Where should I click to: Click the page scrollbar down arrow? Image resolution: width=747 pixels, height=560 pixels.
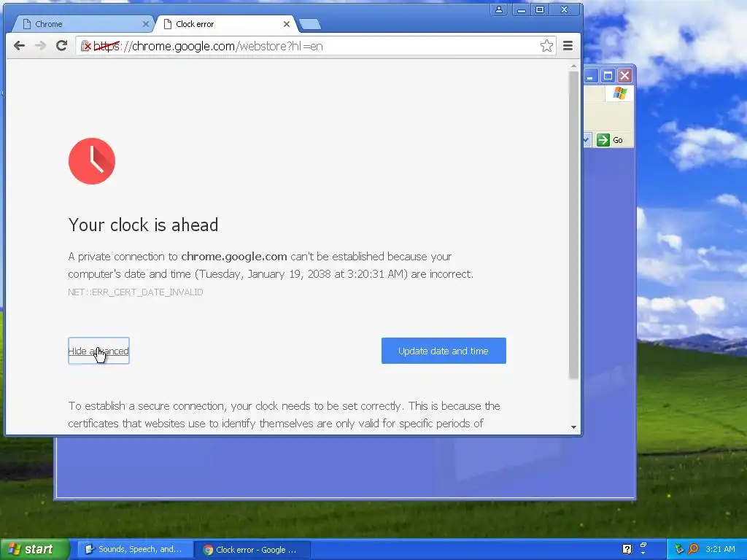click(573, 427)
